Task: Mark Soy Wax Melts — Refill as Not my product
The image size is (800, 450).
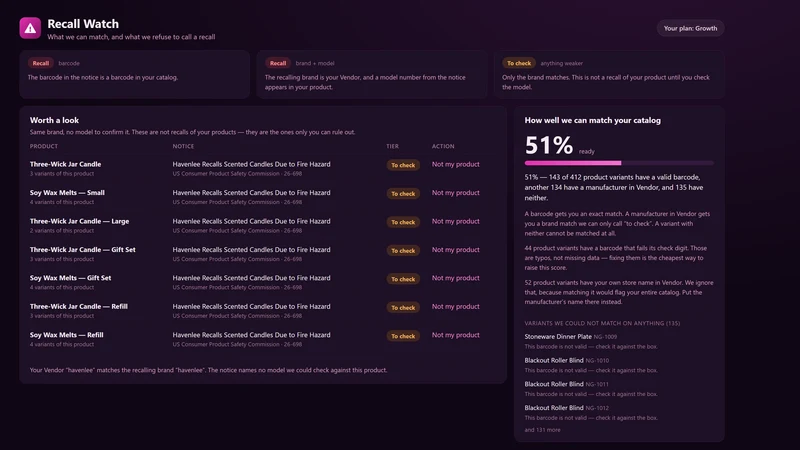Action: click(x=456, y=335)
